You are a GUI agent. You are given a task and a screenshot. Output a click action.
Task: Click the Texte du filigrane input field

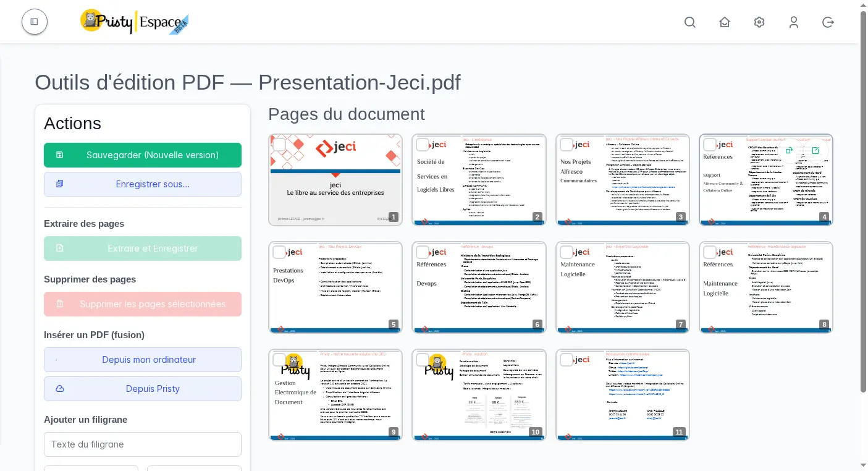pos(142,444)
